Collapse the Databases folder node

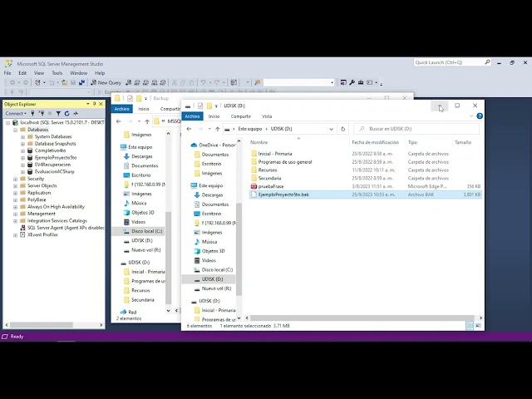pyautogui.click(x=15, y=130)
